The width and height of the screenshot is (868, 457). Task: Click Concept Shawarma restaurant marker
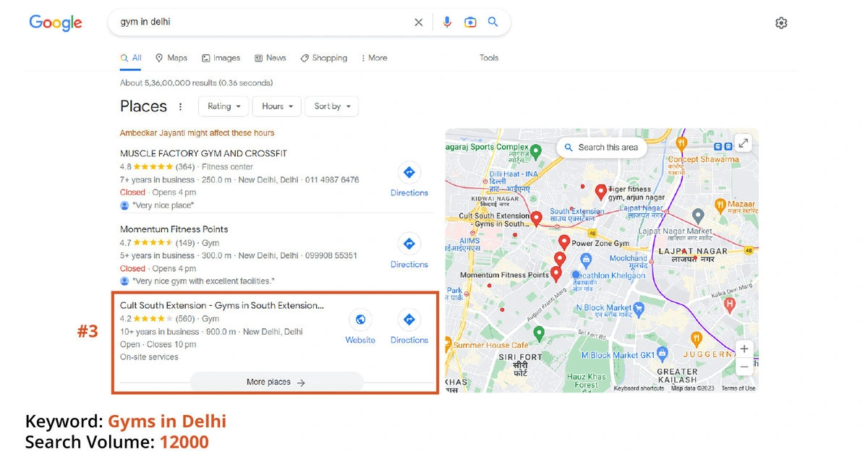(x=681, y=143)
